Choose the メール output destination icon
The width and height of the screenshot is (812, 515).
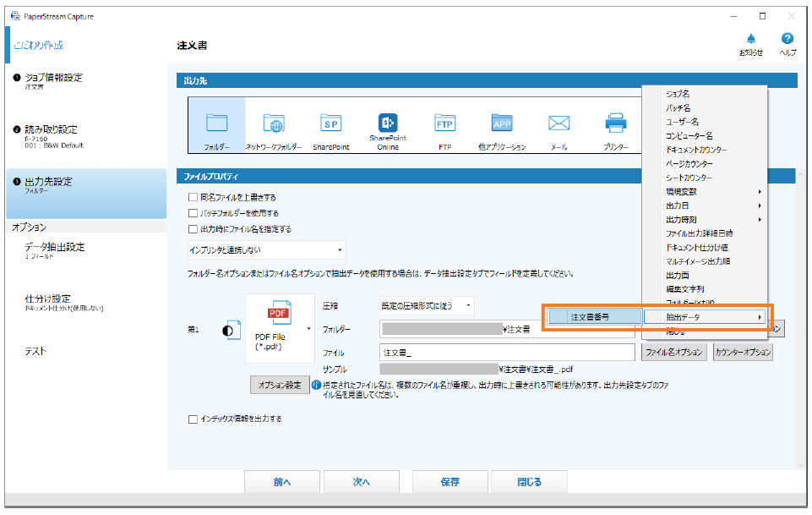point(559,125)
